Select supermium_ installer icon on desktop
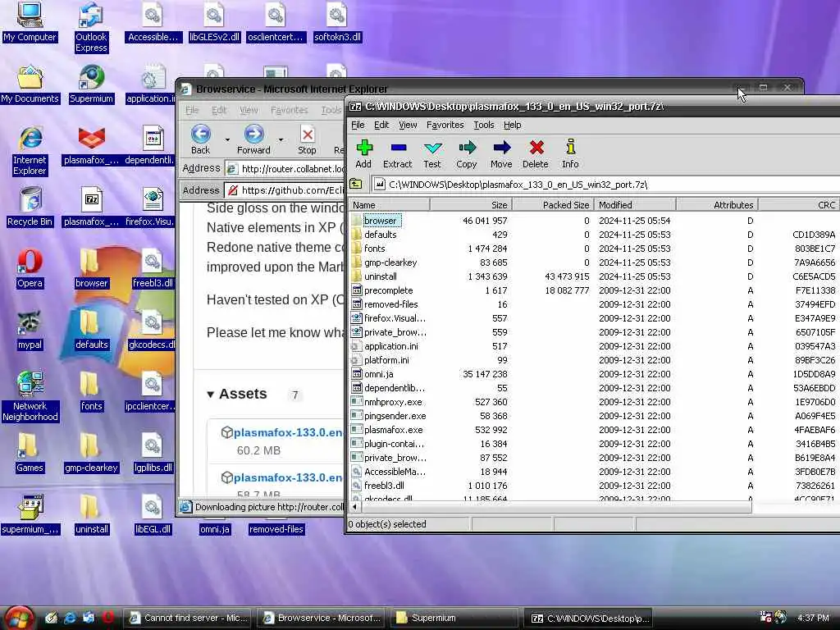Image resolution: width=840 pixels, height=630 pixels. (30, 515)
